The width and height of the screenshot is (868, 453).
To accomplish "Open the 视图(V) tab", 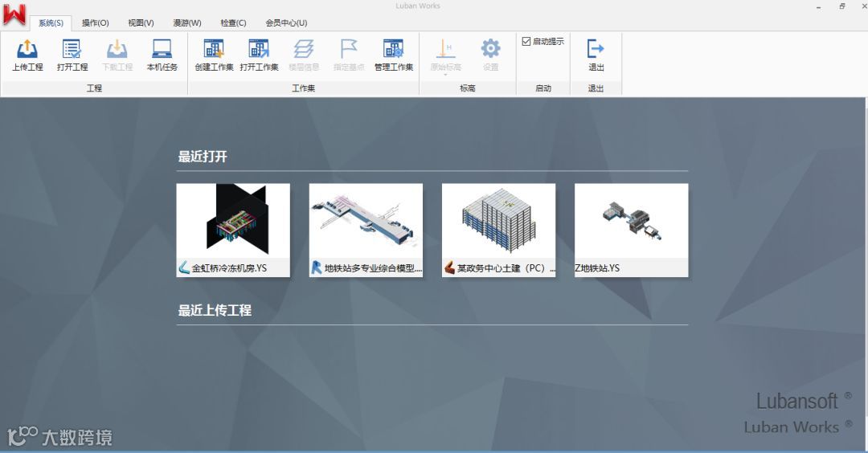I will click(141, 22).
